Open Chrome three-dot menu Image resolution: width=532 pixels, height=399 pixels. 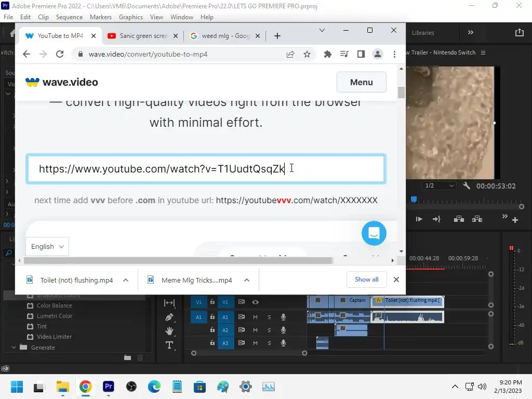394,54
